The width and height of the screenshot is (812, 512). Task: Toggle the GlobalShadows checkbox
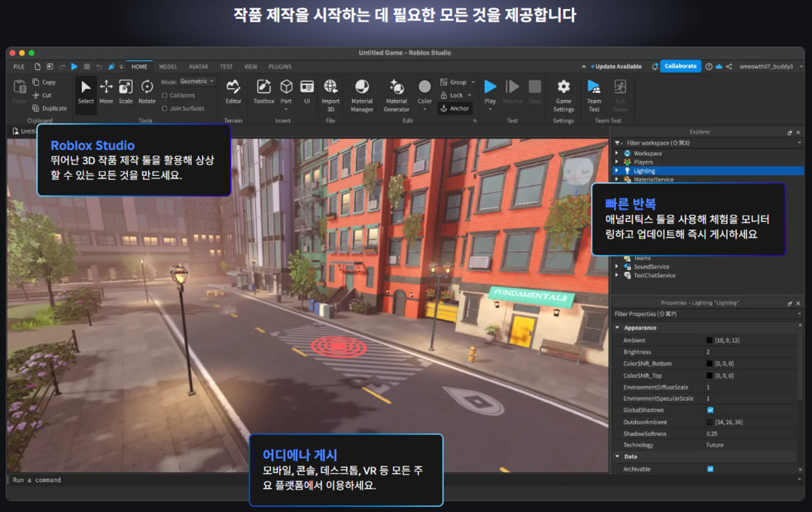(x=710, y=410)
